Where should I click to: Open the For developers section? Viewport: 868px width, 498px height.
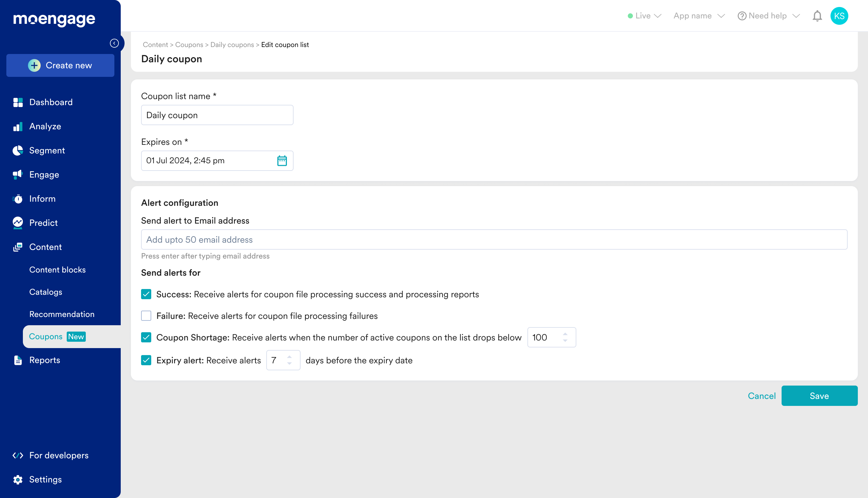[x=58, y=455]
